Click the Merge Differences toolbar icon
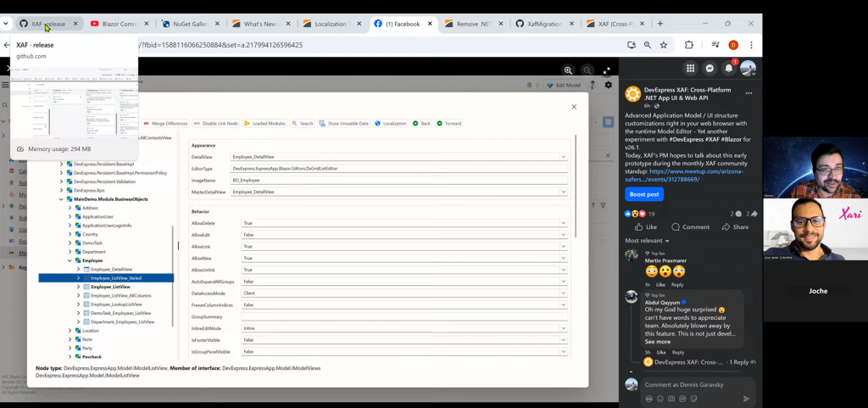868x408 pixels. click(147, 123)
